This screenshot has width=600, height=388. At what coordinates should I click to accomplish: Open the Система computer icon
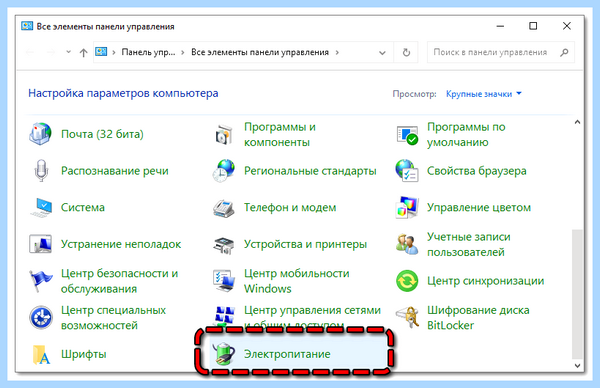41,207
